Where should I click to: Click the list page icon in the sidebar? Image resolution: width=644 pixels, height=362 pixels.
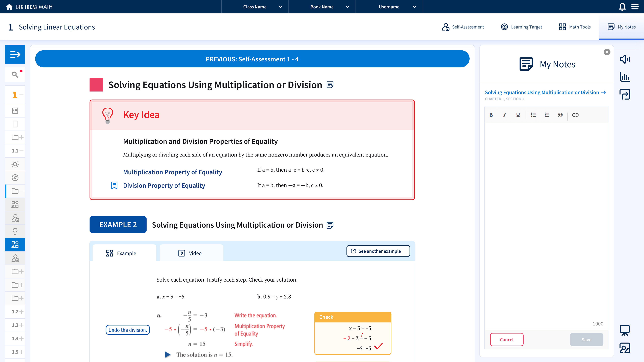coord(15,110)
